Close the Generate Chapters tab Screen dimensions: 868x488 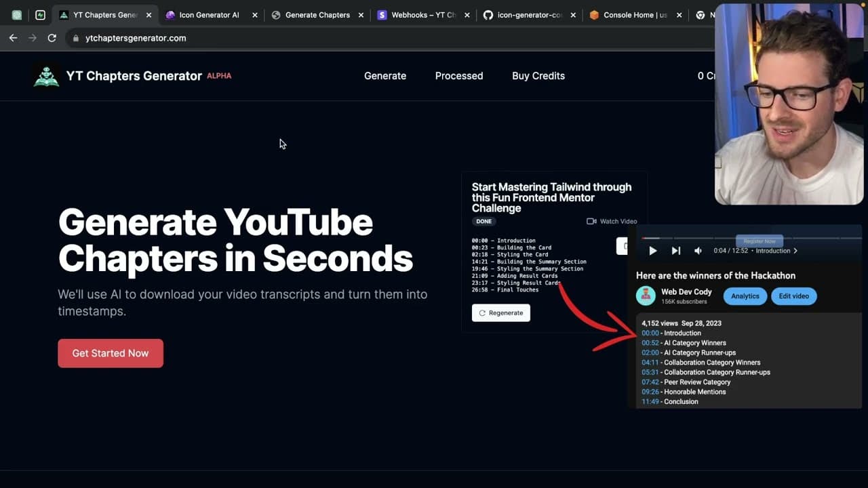[361, 15]
